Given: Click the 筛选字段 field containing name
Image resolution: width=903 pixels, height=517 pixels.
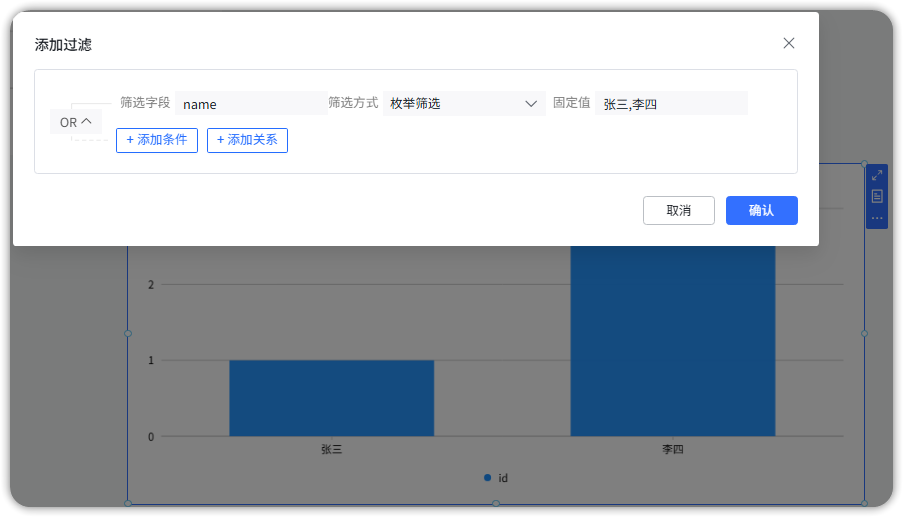Looking at the screenshot, I should pyautogui.click(x=251, y=104).
